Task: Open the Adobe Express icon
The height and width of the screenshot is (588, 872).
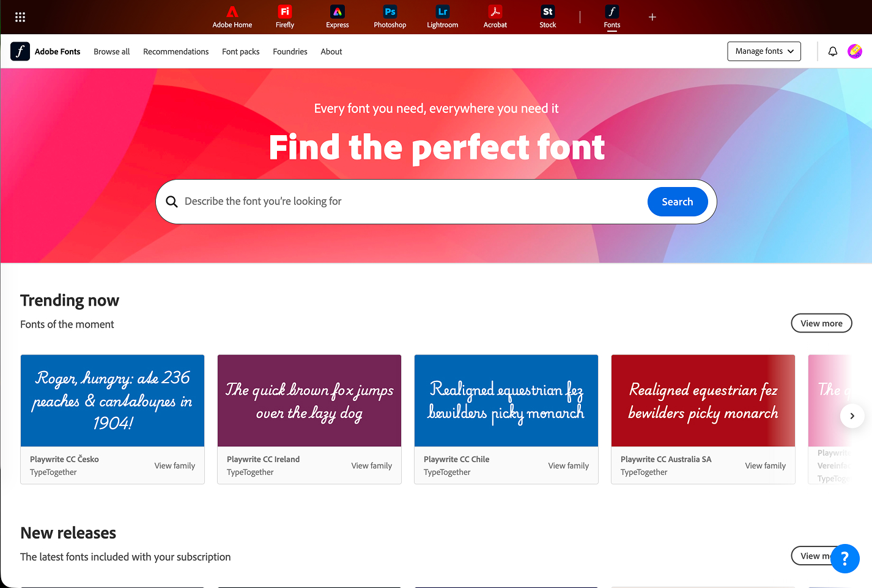Action: (x=337, y=10)
